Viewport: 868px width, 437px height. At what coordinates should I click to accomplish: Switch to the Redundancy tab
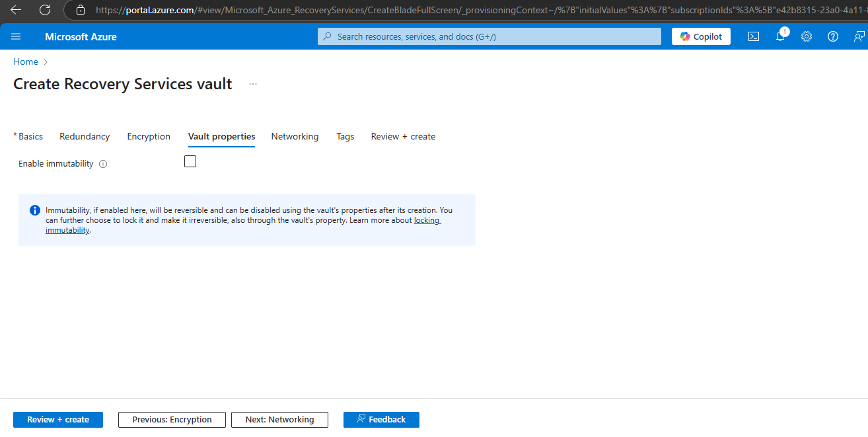85,136
